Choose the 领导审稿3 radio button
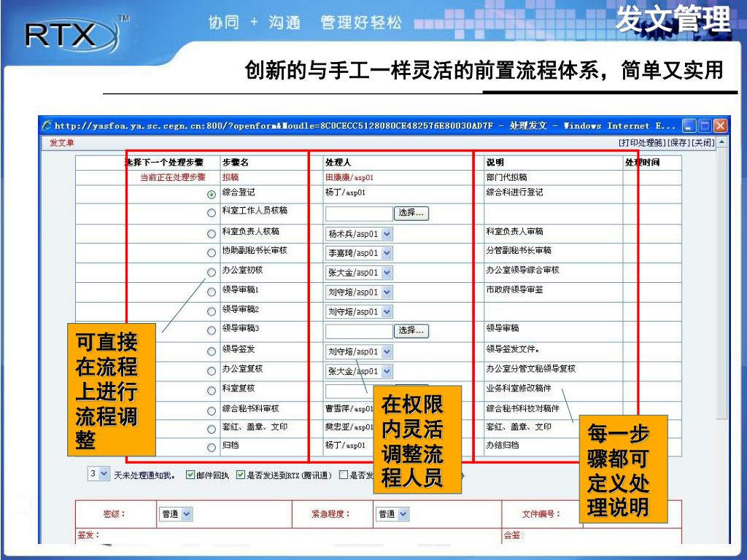Viewport: 747px width, 560px height. (x=212, y=330)
